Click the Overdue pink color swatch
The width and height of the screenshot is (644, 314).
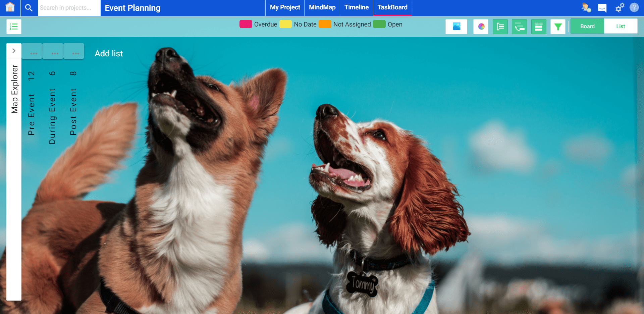point(246,24)
